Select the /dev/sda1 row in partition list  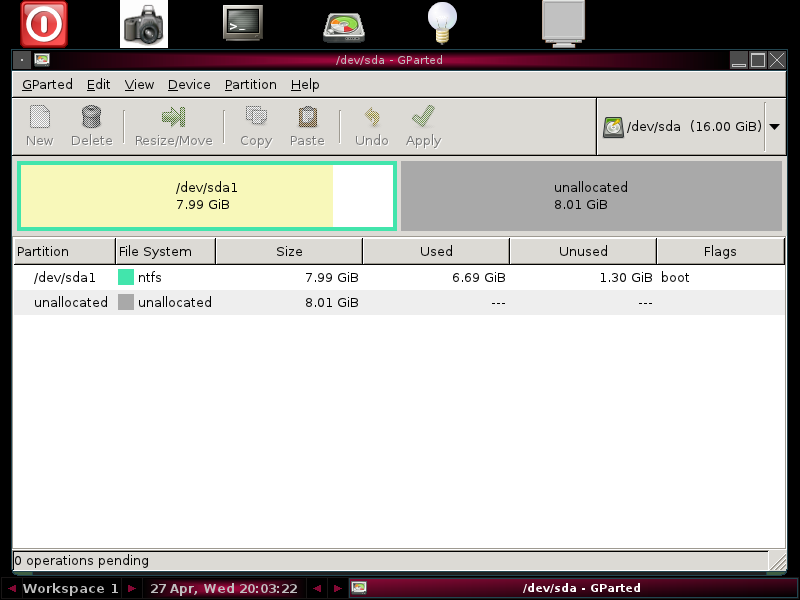tap(399, 277)
